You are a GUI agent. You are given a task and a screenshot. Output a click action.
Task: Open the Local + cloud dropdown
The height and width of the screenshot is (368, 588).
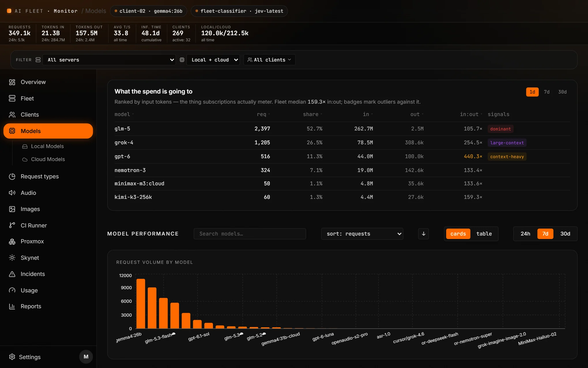213,60
